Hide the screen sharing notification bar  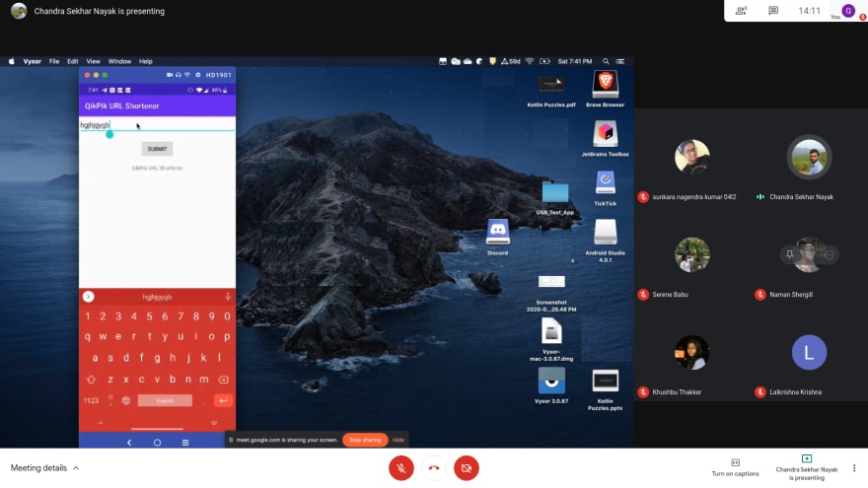point(398,440)
